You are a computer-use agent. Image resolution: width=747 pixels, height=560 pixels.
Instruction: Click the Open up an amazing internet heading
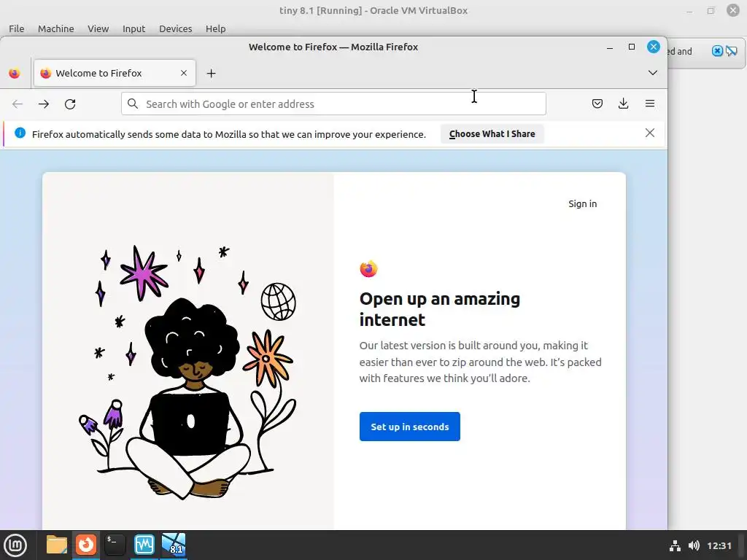[x=440, y=309]
